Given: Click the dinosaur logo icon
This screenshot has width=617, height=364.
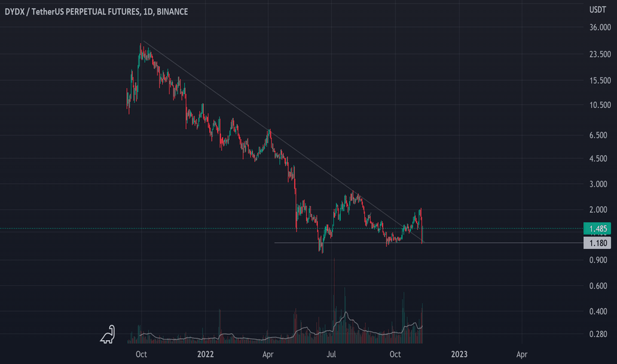Looking at the screenshot, I should [x=107, y=334].
